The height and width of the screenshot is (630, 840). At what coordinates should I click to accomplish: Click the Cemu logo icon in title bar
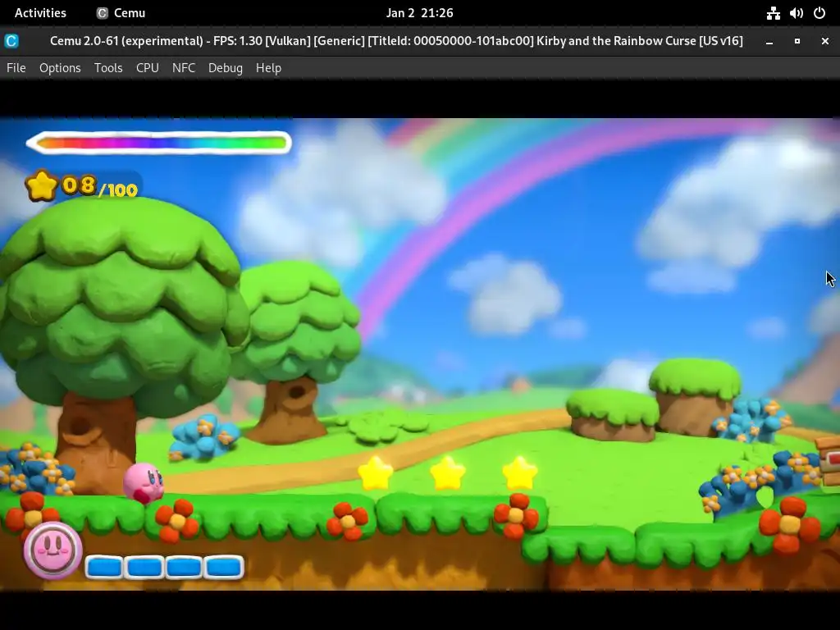point(11,41)
